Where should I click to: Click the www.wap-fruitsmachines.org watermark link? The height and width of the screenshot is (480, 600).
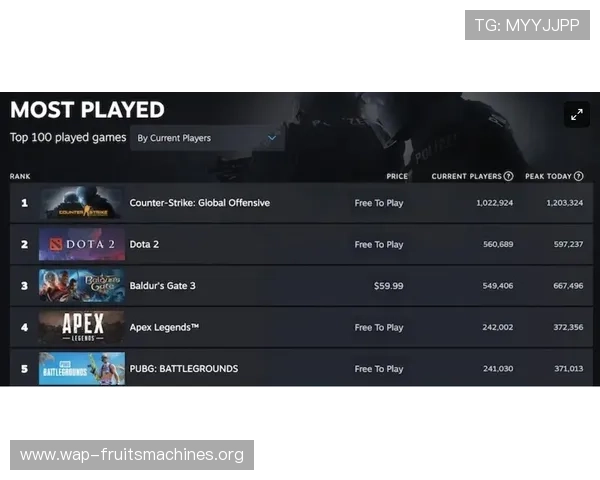click(x=132, y=455)
